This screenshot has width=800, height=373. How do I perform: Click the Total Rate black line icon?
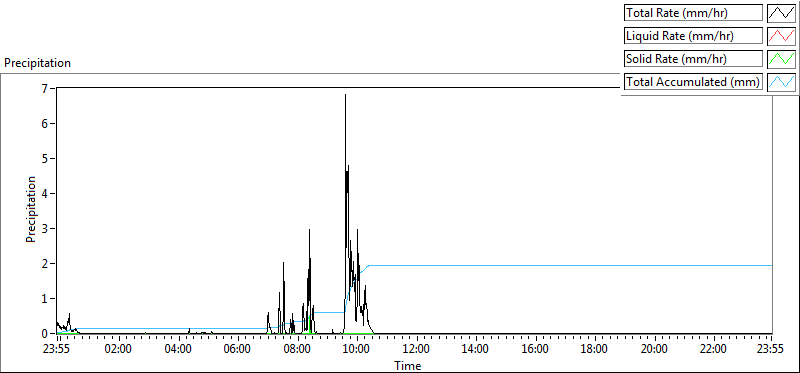(781, 13)
